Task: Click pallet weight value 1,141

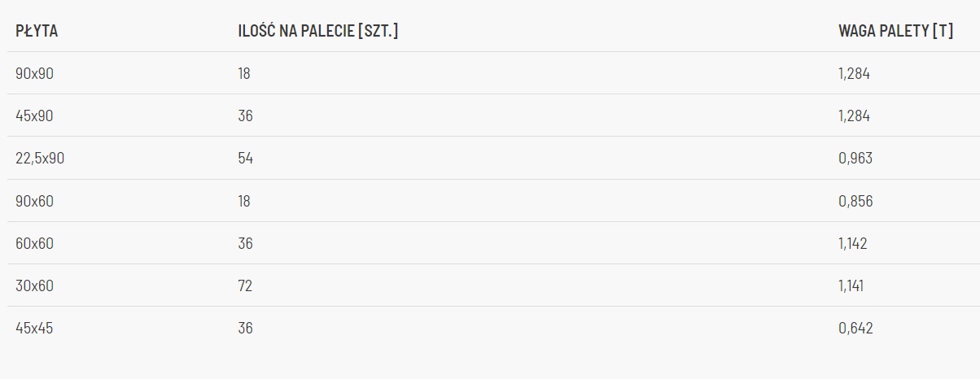Action: pos(851,285)
